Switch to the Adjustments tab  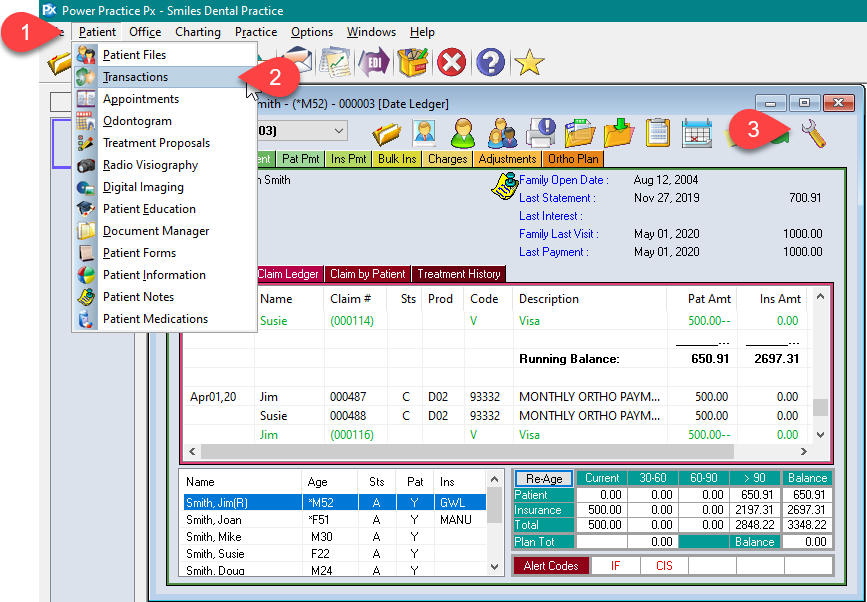tap(507, 159)
